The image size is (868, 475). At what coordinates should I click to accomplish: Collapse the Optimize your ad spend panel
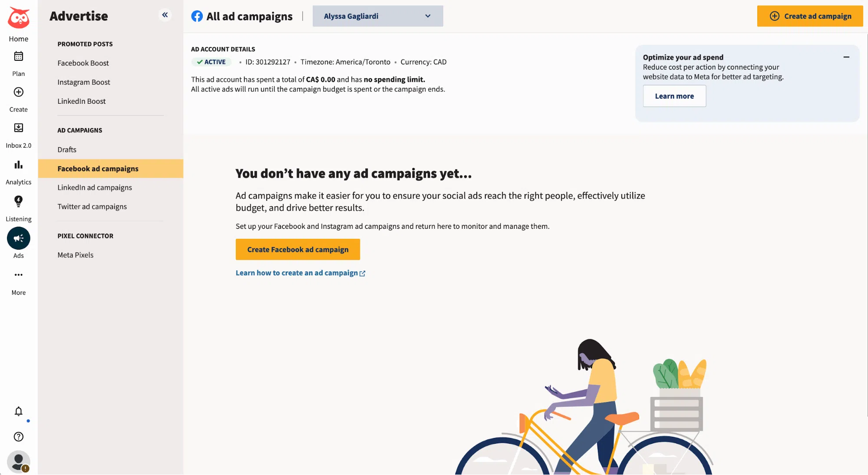point(846,57)
